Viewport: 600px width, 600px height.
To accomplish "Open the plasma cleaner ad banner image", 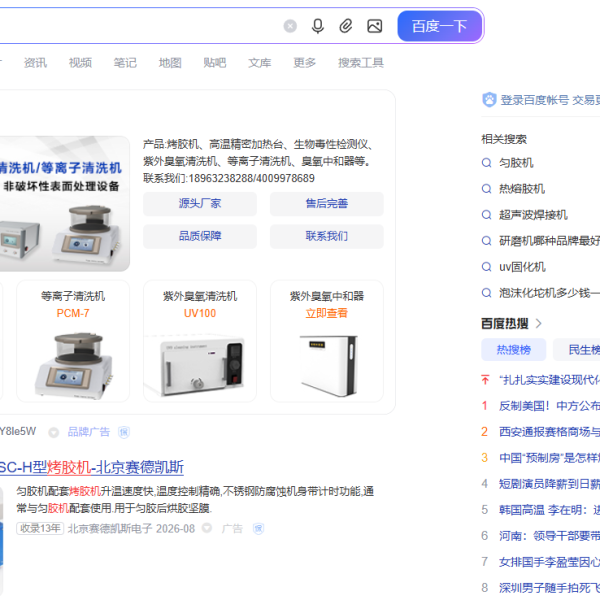I will pos(64,204).
